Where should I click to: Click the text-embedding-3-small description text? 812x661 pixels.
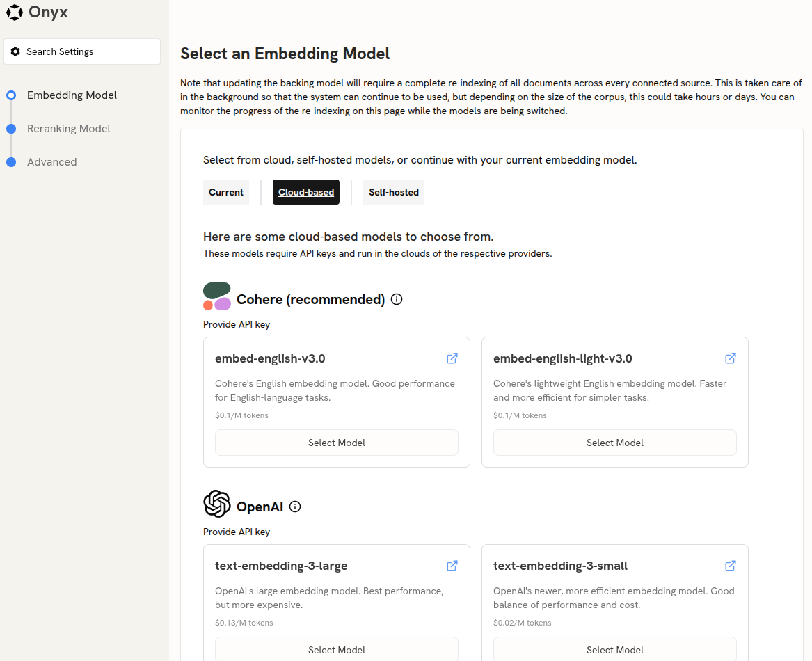click(x=614, y=598)
